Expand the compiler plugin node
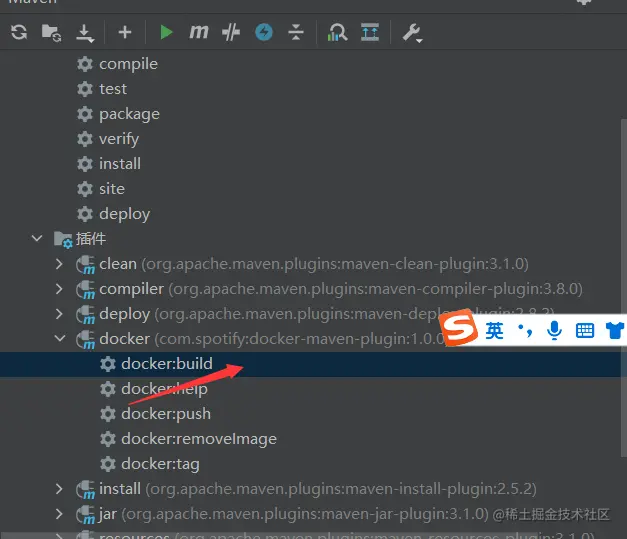The width and height of the screenshot is (627, 539). point(59,289)
